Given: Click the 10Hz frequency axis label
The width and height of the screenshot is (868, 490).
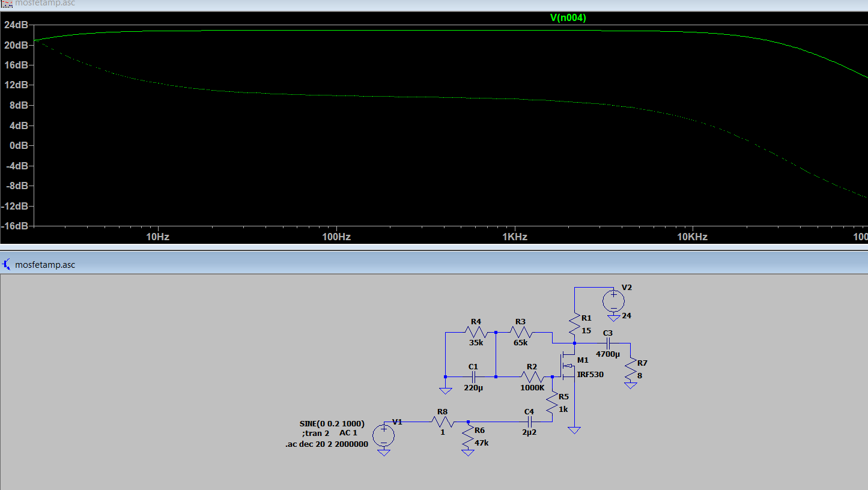Looking at the screenshot, I should 158,237.
